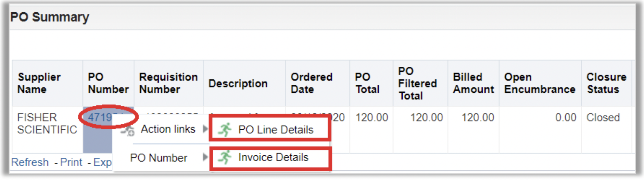Click the green runner icon beside PO Line Details

[x=225, y=130]
